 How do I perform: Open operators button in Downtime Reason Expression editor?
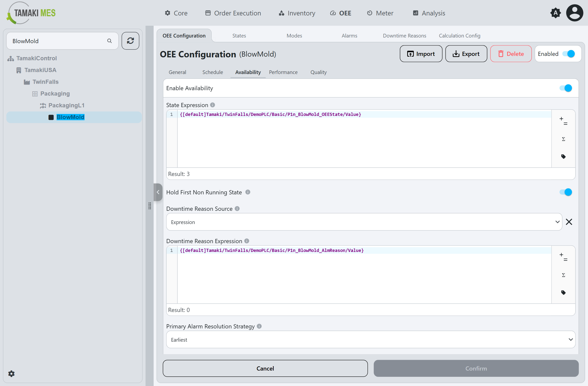pyautogui.click(x=563, y=257)
